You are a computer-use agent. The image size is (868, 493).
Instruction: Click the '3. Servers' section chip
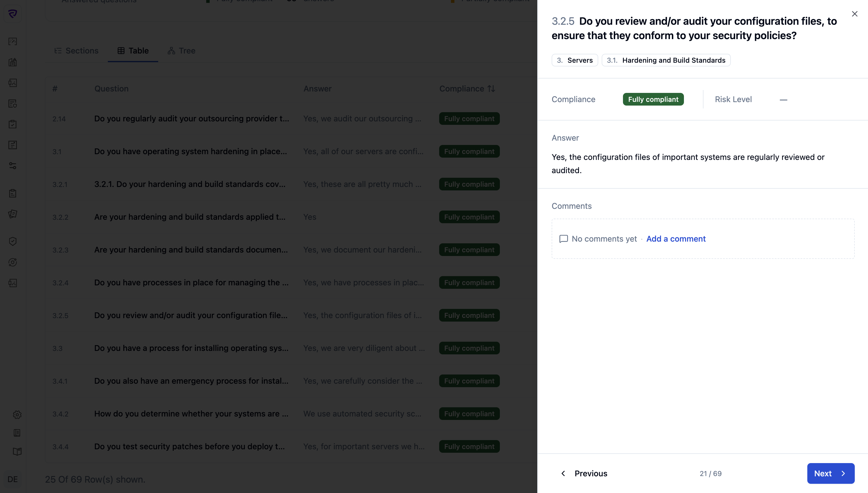tap(574, 60)
